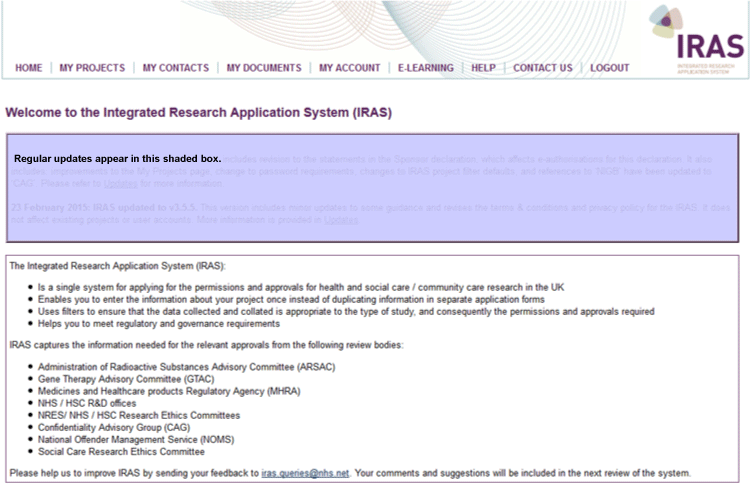Go to the HOME page
The height and width of the screenshot is (490, 751).
pyautogui.click(x=29, y=68)
